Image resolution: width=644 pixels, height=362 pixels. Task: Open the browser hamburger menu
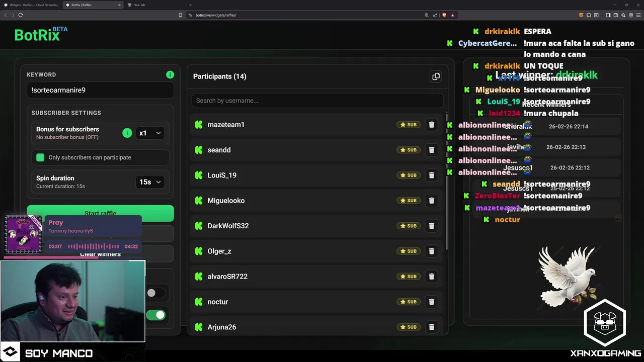(x=638, y=15)
